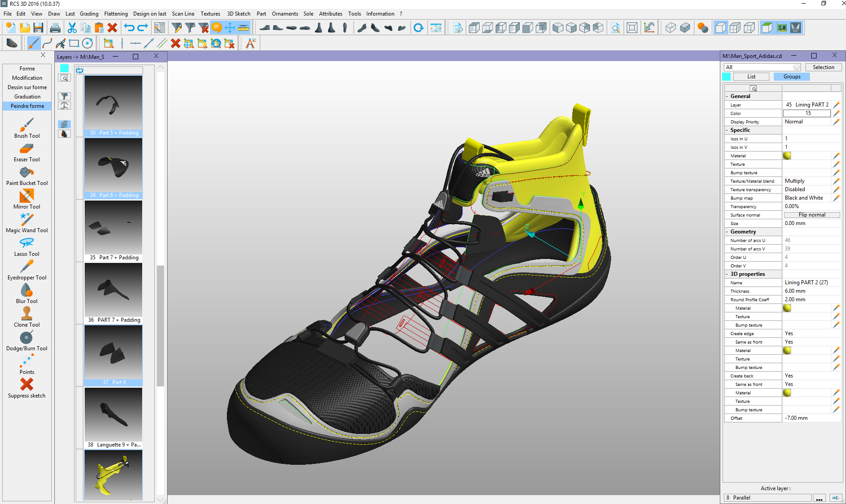Screen dimensions: 846x504
Task: Click the active layer ellipsis button
Action: click(x=819, y=498)
